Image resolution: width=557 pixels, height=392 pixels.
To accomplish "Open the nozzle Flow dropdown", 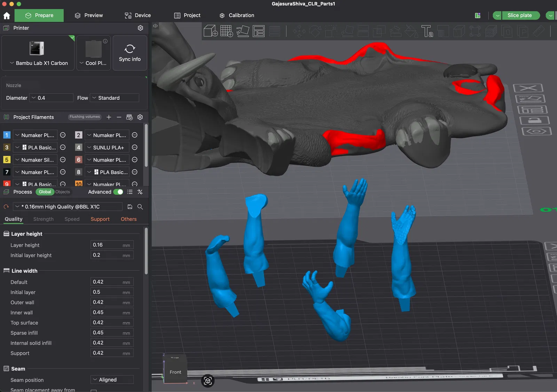I will pos(115,98).
